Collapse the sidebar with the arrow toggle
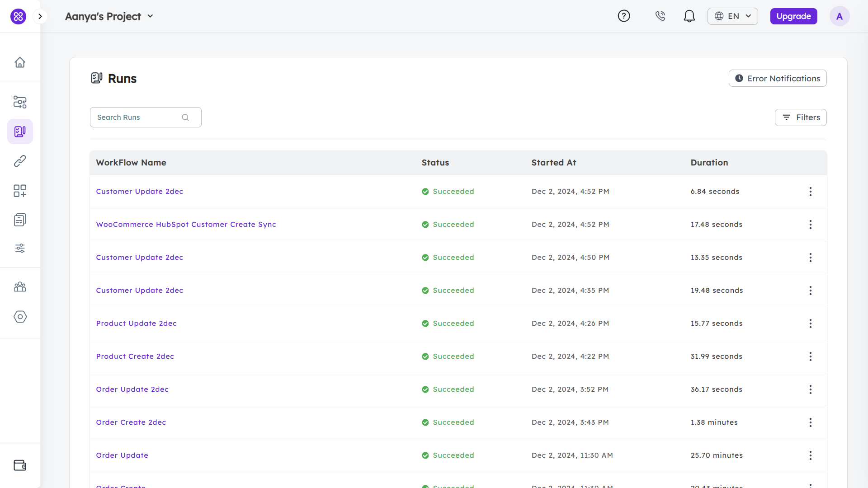 tap(40, 16)
